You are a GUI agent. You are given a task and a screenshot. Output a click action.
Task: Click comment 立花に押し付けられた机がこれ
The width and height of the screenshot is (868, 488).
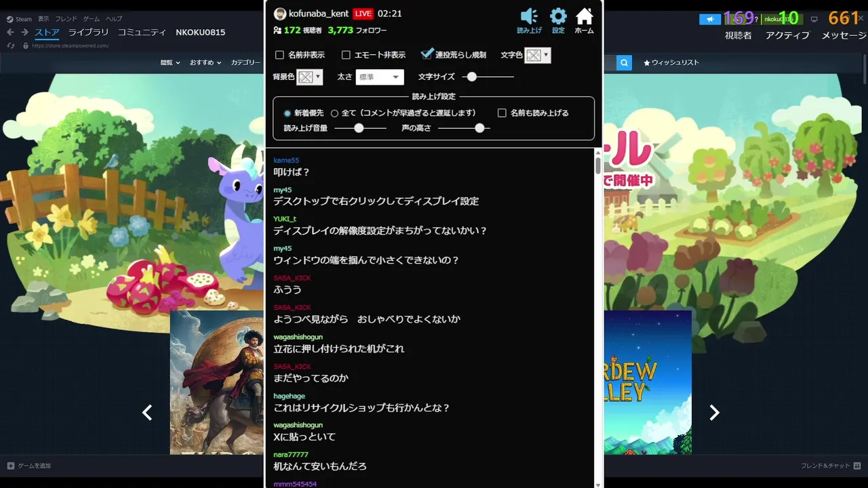click(x=339, y=348)
